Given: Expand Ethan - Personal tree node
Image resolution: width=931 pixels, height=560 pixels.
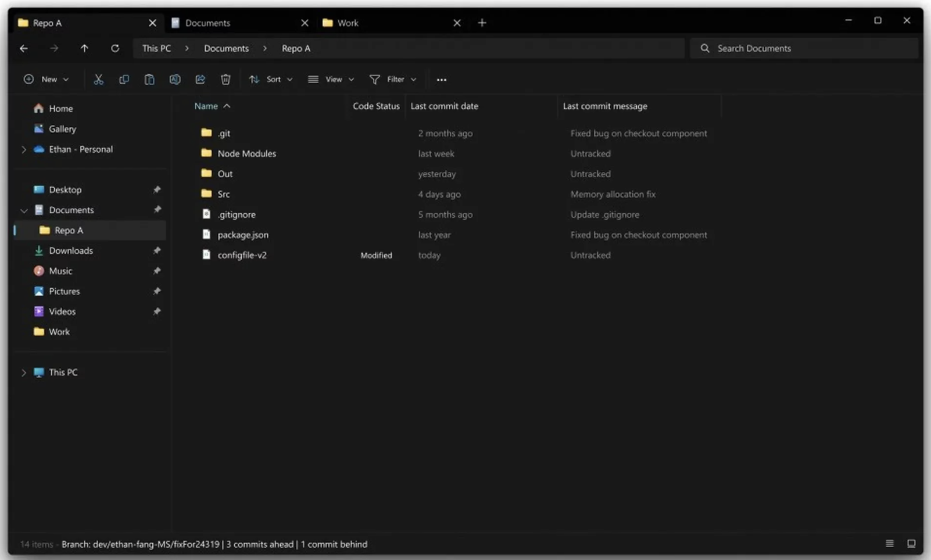Looking at the screenshot, I should (24, 149).
